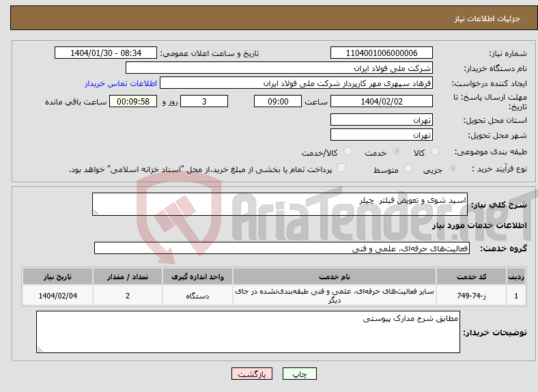Select the متوسط purchase type radio
The width and height of the screenshot is (538, 392).
[408, 169]
